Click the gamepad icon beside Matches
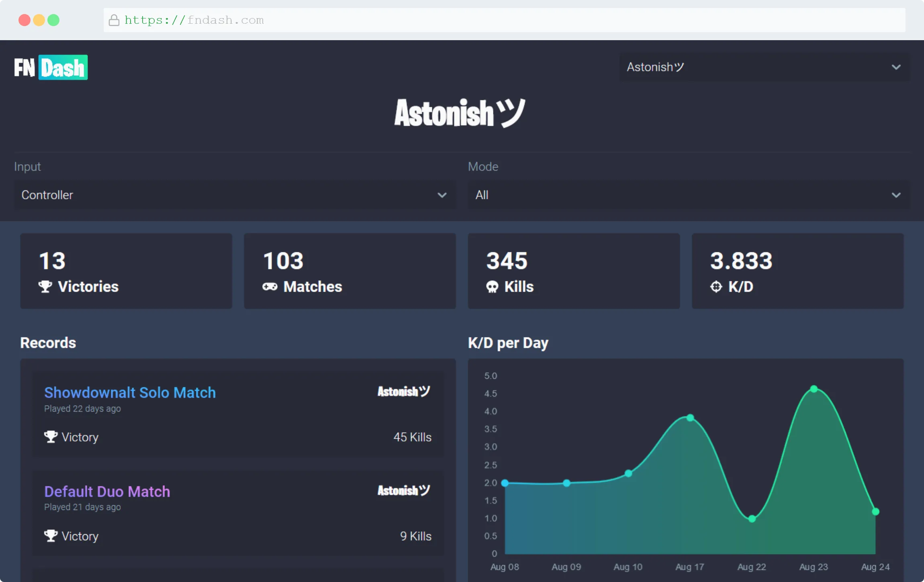The width and height of the screenshot is (924, 582). 270,287
